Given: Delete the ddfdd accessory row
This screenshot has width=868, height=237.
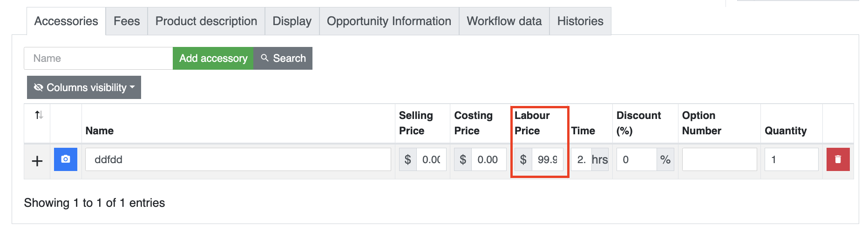Looking at the screenshot, I should (x=838, y=159).
